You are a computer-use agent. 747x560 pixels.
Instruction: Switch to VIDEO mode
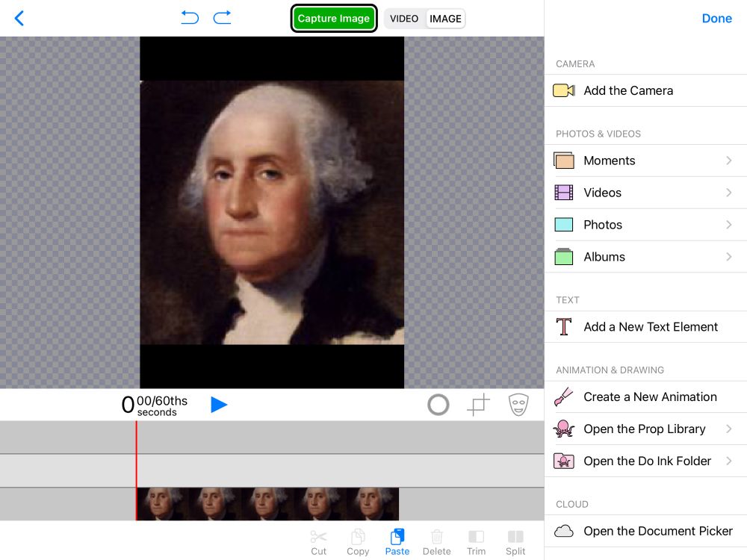404,19
